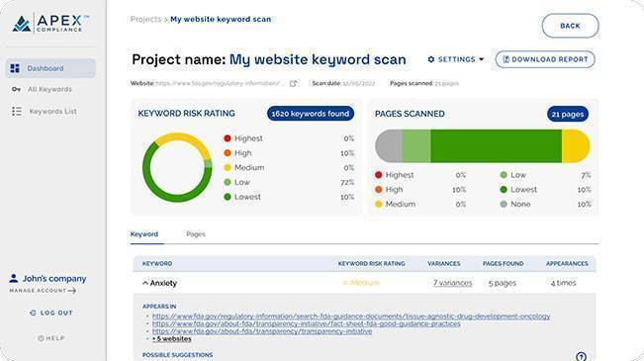Screen dimensions: 644x361
Task: Click the gray segment of pages bar
Action: click(389, 146)
